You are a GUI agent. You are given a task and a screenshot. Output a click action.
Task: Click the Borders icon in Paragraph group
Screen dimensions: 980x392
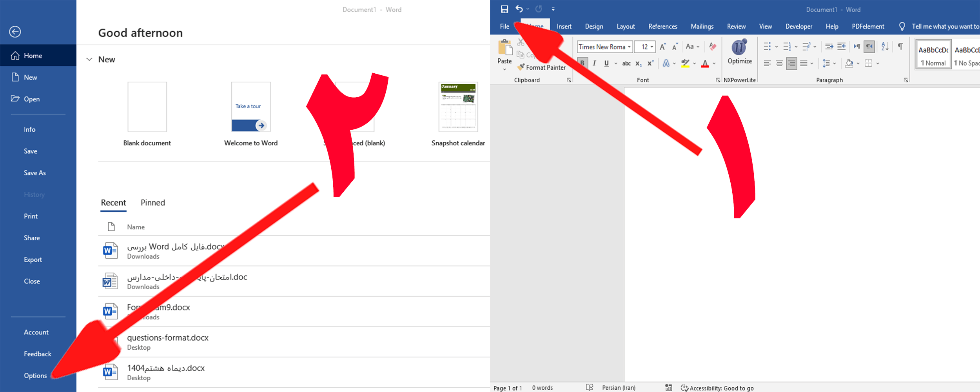click(869, 63)
